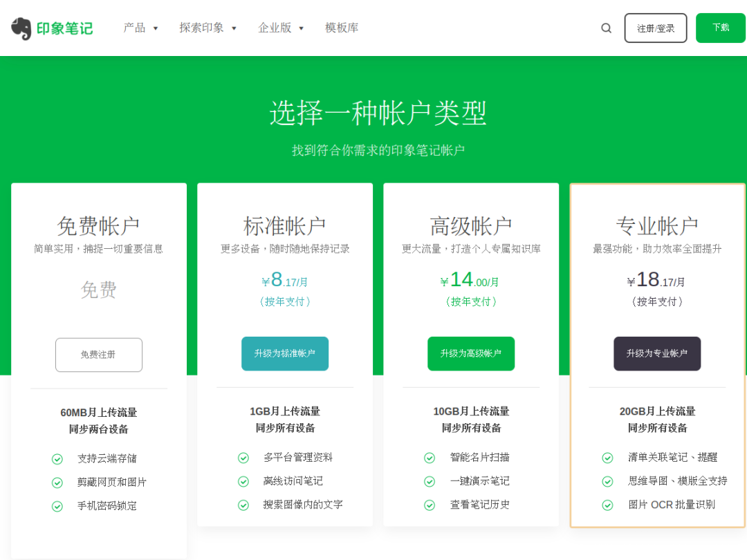Click the 免费帐户 card title
The image size is (747, 560).
coord(99,226)
